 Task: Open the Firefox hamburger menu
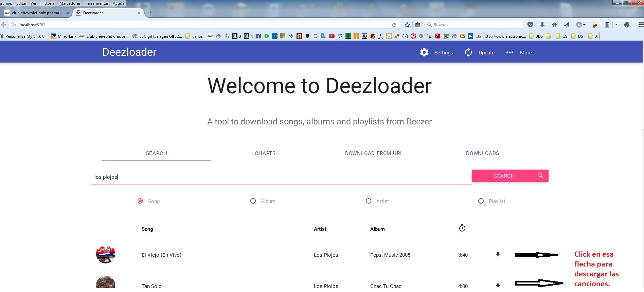(x=641, y=25)
